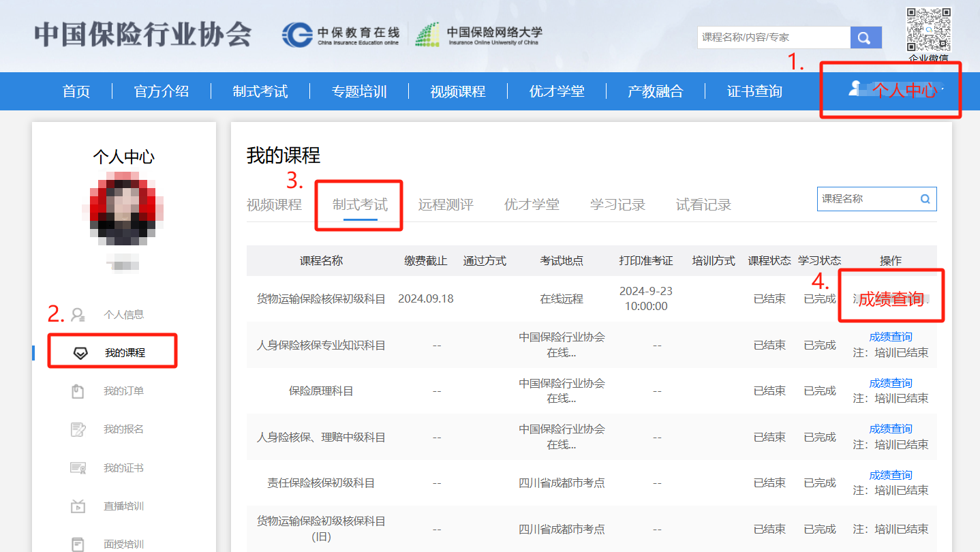The image size is (980, 552).
Task: Click the blue search magnifier button
Action: (866, 37)
